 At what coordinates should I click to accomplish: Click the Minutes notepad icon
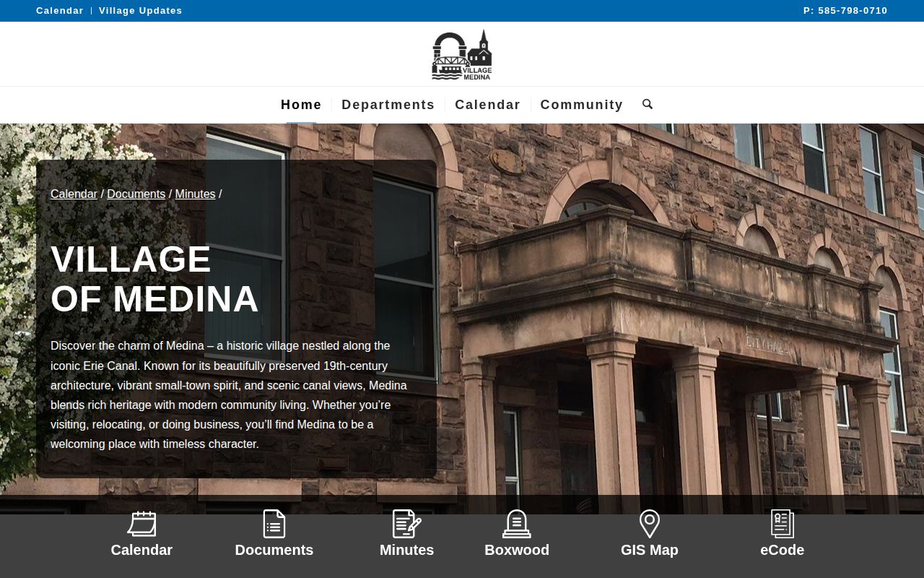click(407, 524)
